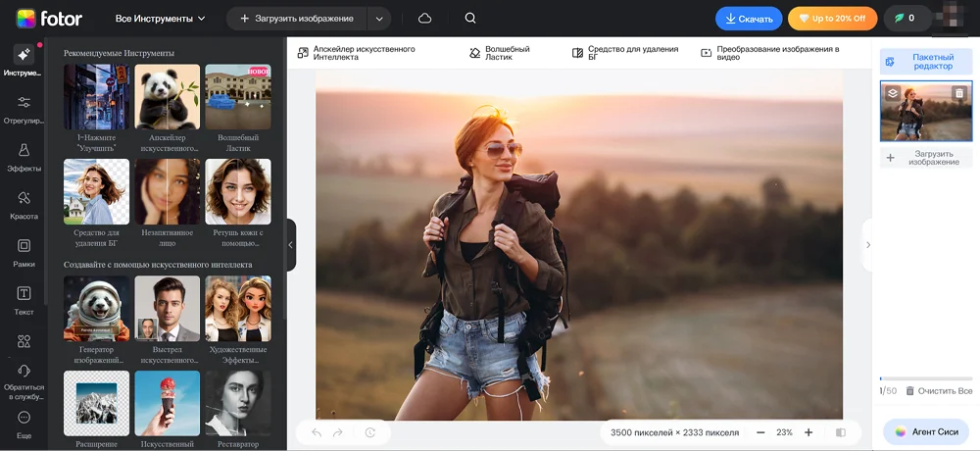
Task: Open the Effects (Эффекты) sidebar tool
Action: pyautogui.click(x=24, y=155)
